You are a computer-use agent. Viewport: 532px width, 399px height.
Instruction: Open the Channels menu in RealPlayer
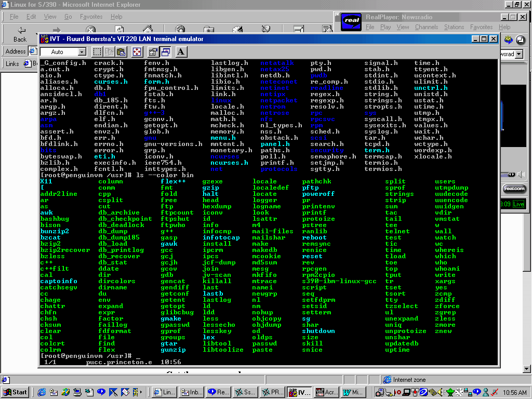point(426,27)
